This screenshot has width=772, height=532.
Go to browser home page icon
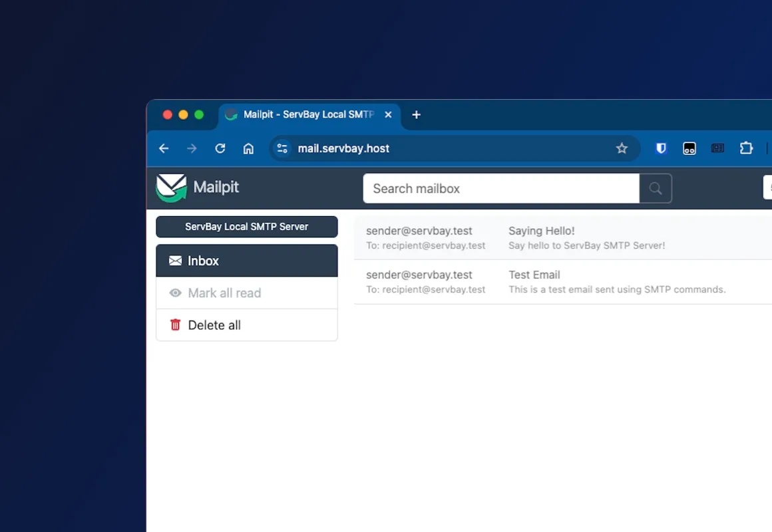[248, 148]
